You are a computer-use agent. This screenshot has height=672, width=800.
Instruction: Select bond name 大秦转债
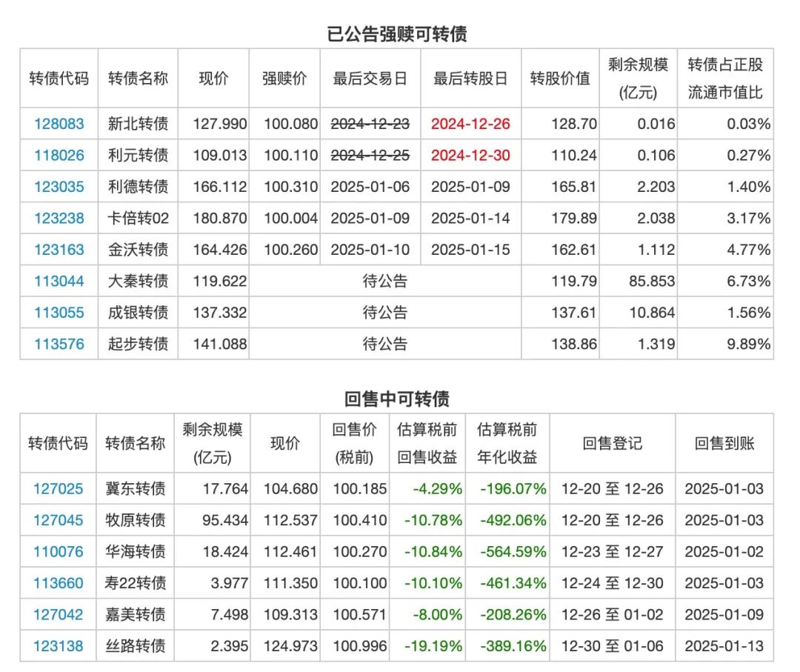pos(138,281)
